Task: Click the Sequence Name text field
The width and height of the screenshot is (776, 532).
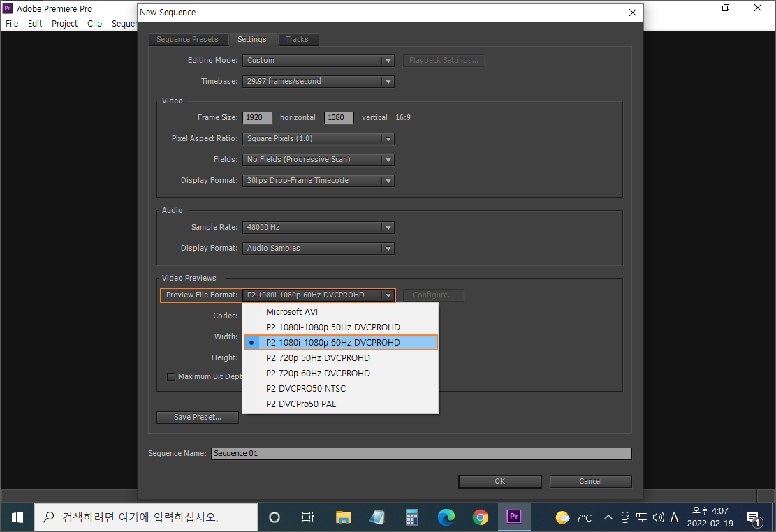Action: (422, 453)
